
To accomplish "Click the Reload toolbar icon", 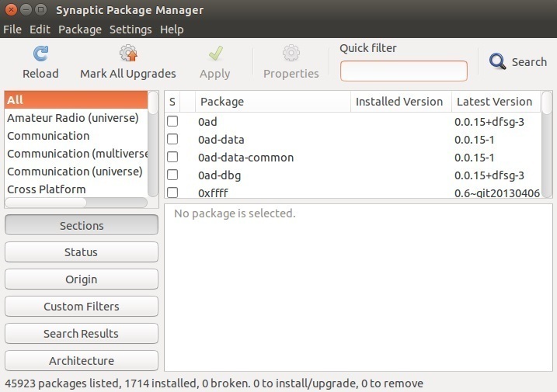I will tap(40, 54).
